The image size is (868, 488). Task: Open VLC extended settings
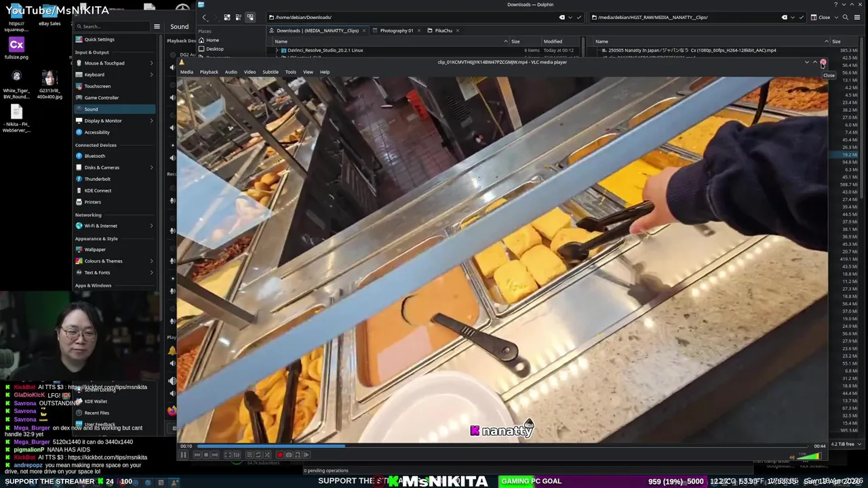237,455
